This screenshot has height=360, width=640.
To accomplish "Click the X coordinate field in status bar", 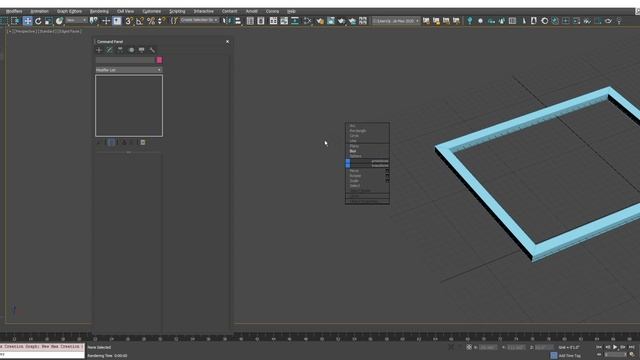I will 487,347.
